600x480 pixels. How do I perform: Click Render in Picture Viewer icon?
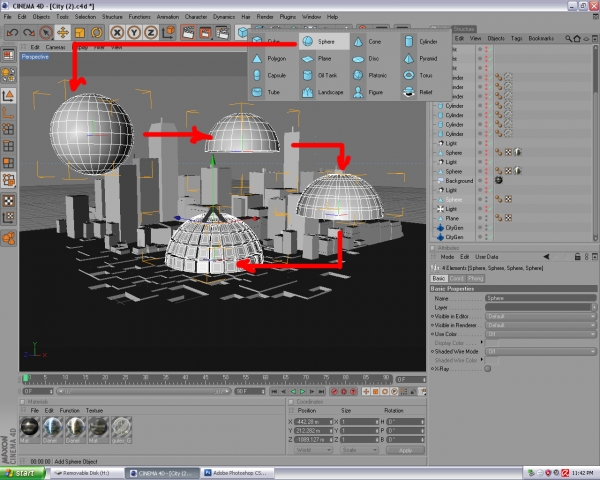point(205,33)
